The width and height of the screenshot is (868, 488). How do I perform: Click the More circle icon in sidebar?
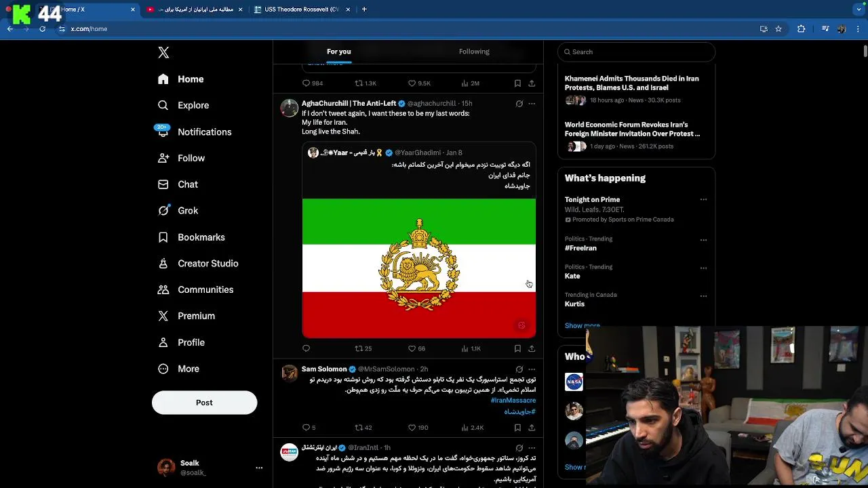coord(163,369)
